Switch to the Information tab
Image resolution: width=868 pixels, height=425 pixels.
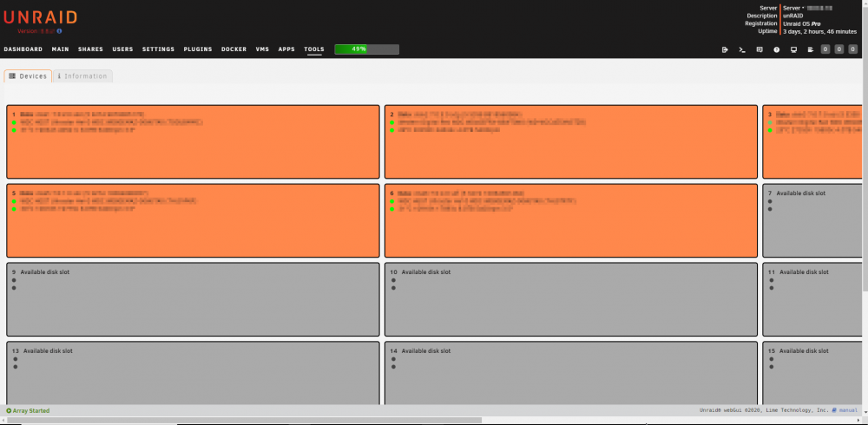82,76
